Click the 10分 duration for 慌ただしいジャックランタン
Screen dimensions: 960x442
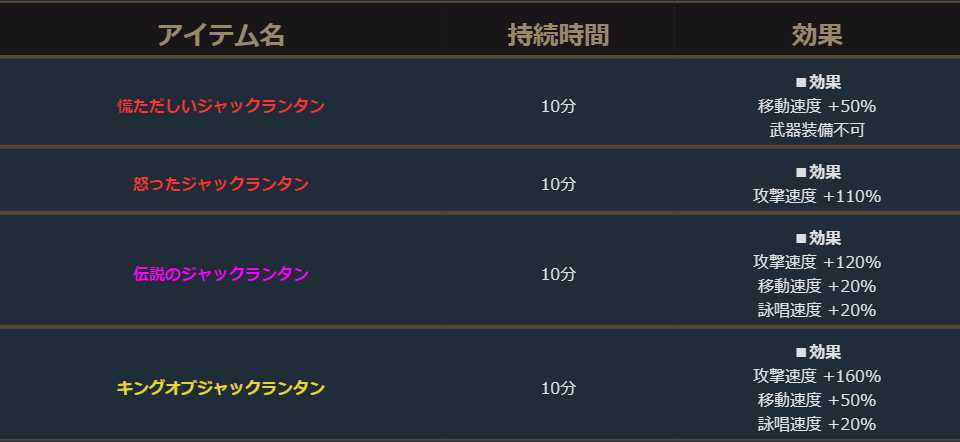[x=558, y=106]
